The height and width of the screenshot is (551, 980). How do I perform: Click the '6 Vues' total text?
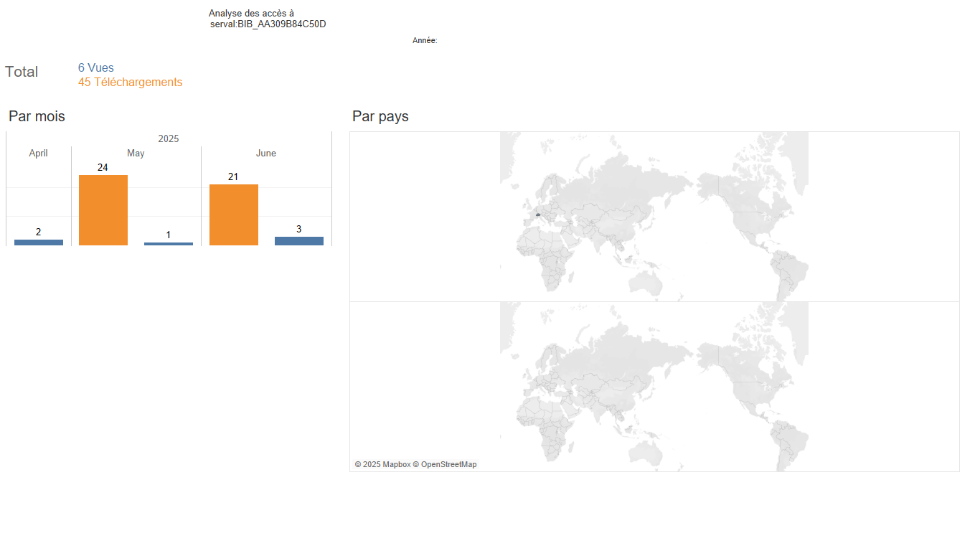(96, 68)
